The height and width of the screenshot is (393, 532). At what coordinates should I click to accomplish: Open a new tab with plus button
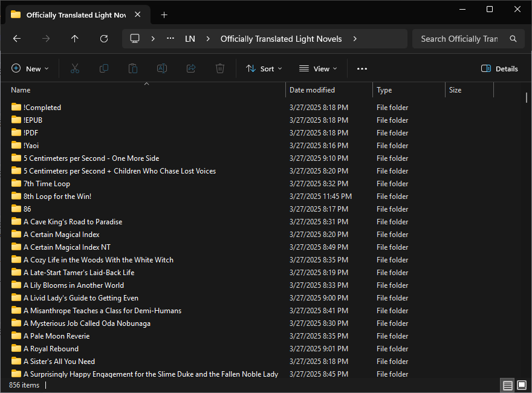pyautogui.click(x=164, y=15)
